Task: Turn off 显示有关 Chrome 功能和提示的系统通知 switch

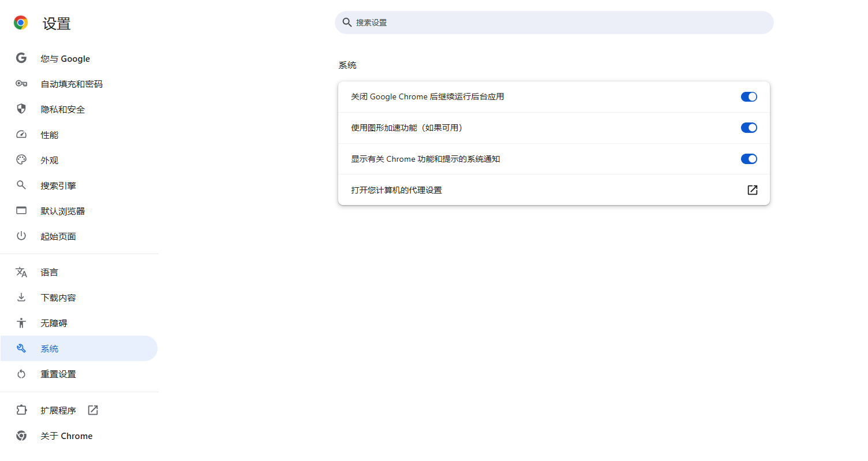Action: [749, 159]
